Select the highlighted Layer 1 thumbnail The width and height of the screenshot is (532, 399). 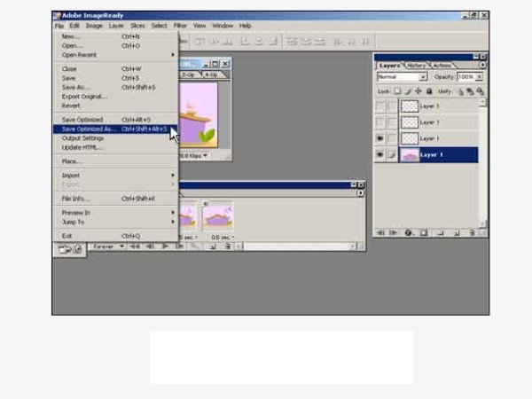[410, 155]
